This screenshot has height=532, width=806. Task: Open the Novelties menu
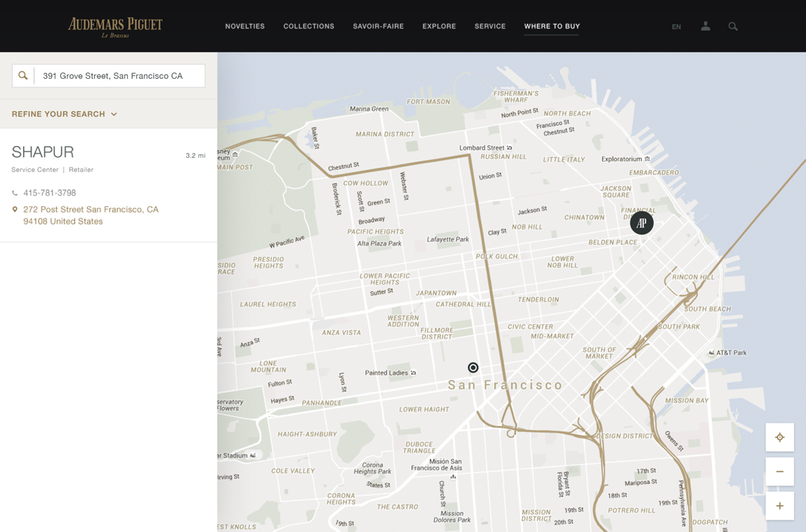[x=244, y=27]
